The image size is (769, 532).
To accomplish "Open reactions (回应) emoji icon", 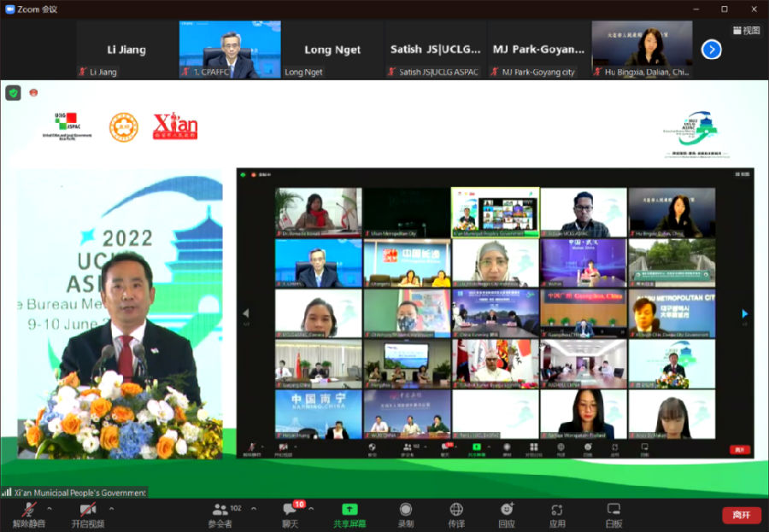I will pos(507,514).
